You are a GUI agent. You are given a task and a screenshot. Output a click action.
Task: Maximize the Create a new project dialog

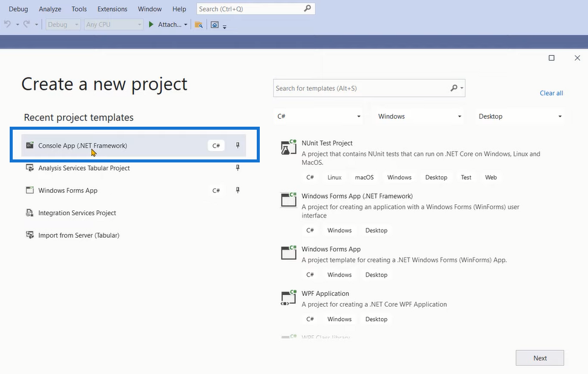pyautogui.click(x=551, y=58)
